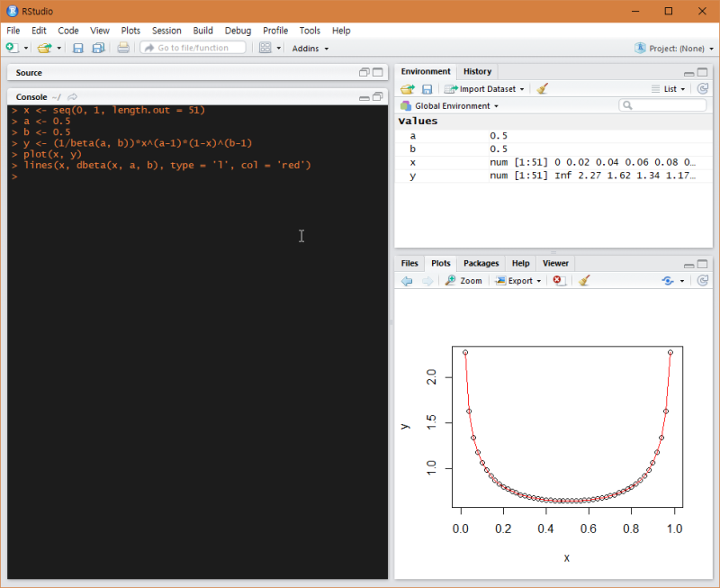This screenshot has height=588, width=720.
Task: Click the Zoom button in Plots pane
Action: [x=463, y=281]
